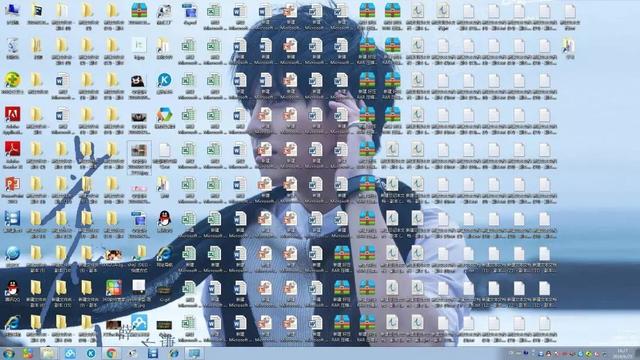This screenshot has width=640, height=360.
Task: Open the colorful hexagon app shortcut
Action: [164, 118]
